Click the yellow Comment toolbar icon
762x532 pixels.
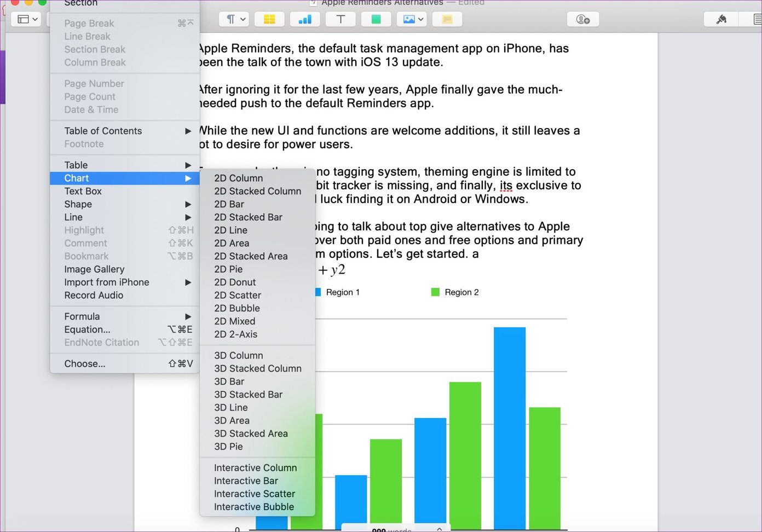click(x=447, y=19)
